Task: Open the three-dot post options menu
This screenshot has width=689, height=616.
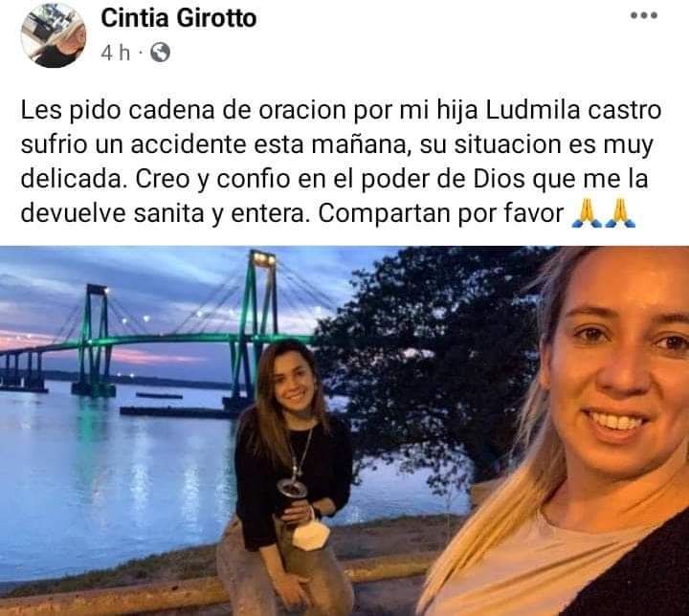Action: point(644,15)
